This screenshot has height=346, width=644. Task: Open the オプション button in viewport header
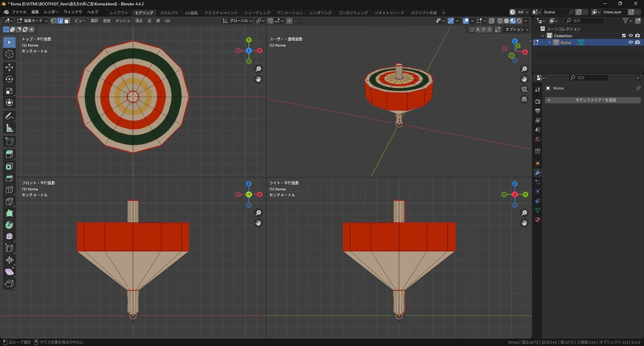pyautogui.click(x=516, y=29)
